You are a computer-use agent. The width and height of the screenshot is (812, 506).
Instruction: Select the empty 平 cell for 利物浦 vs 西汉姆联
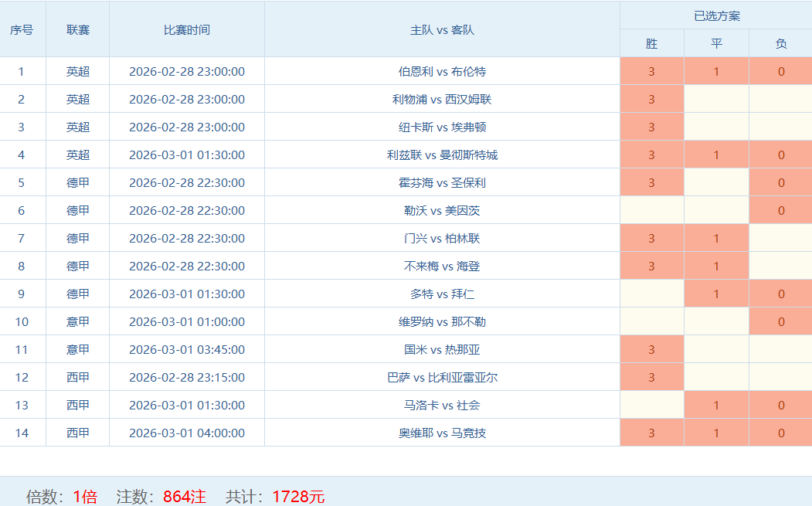(x=716, y=99)
